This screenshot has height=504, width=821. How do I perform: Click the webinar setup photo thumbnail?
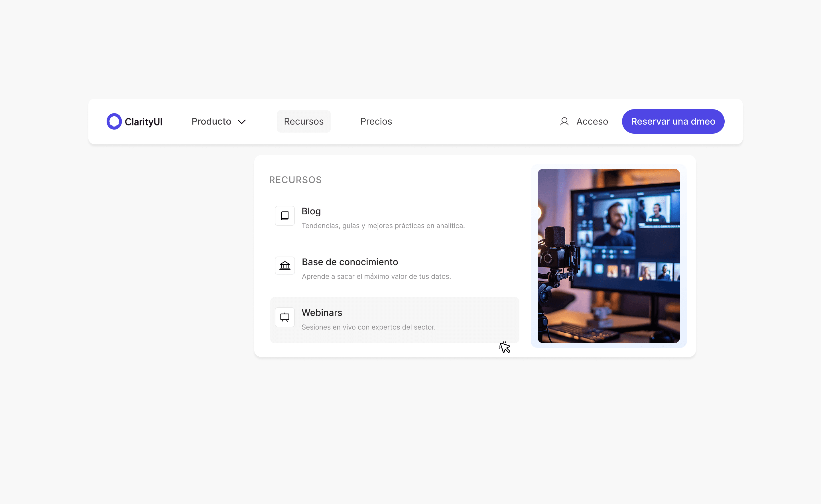pos(608,256)
